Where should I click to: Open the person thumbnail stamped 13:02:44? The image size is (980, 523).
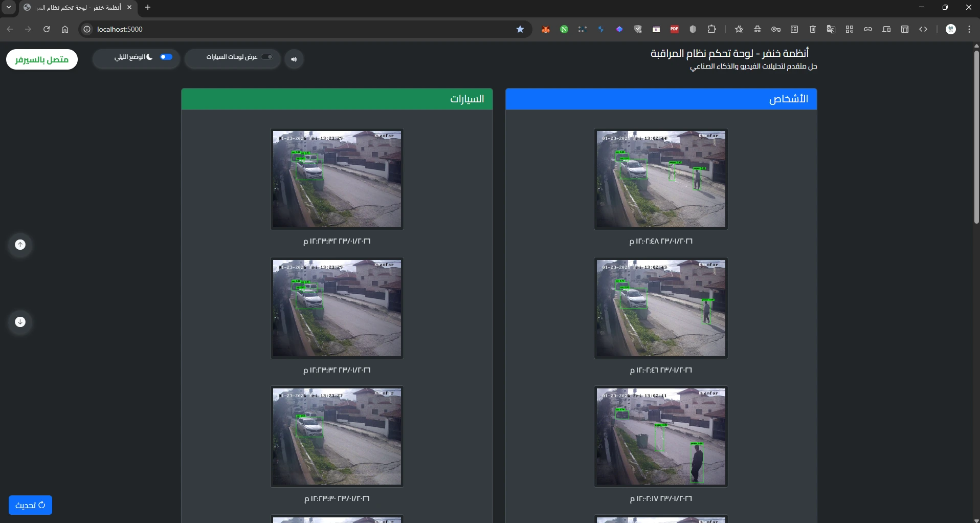661,179
